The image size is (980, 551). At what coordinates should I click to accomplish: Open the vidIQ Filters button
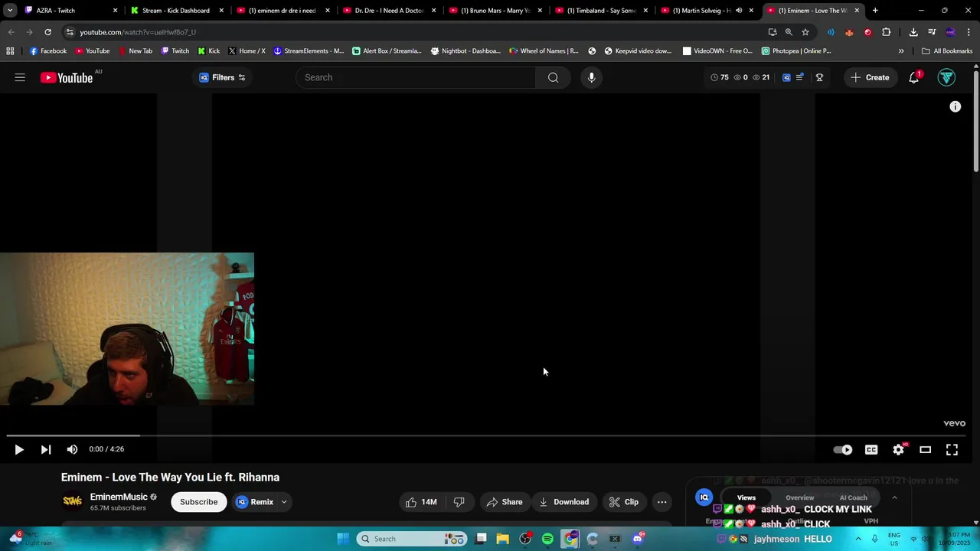coord(222,77)
